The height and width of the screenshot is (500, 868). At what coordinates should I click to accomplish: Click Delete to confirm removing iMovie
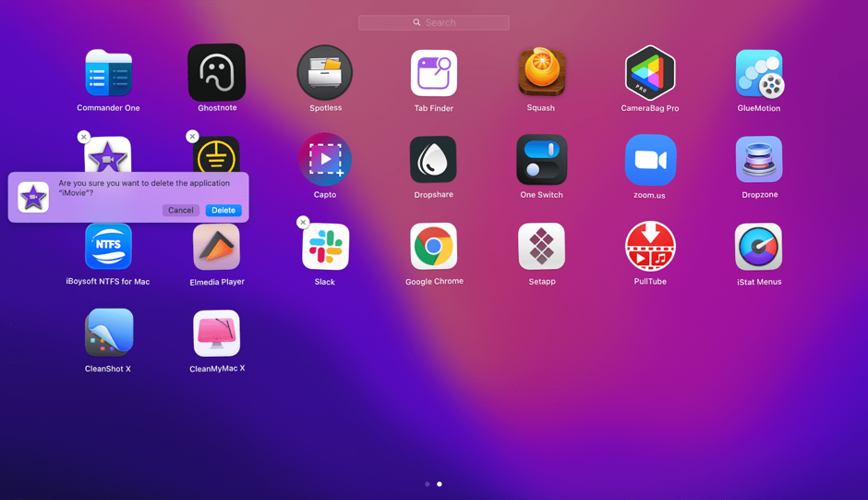point(223,211)
